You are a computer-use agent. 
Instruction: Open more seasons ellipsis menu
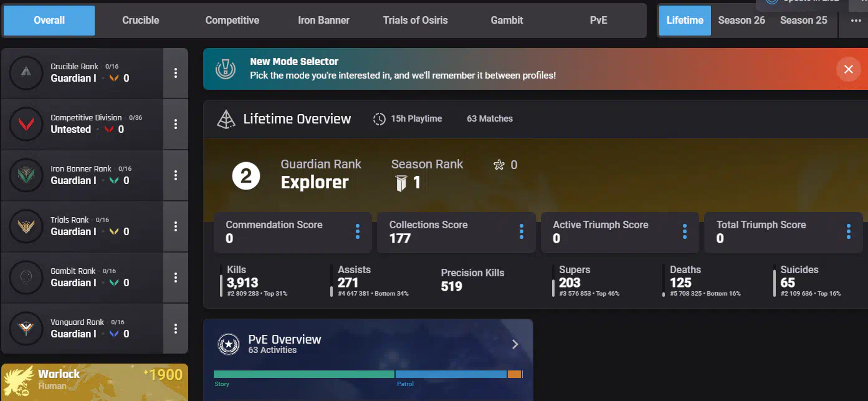point(856,21)
